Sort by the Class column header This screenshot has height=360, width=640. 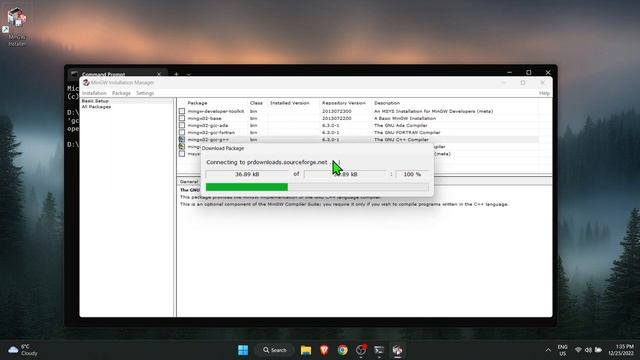(x=256, y=103)
